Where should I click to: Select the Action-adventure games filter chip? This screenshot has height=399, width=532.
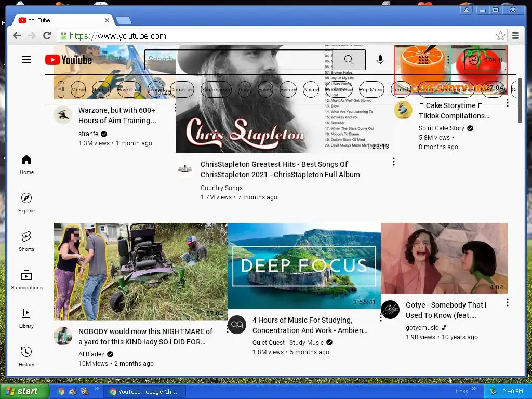[x=446, y=89]
